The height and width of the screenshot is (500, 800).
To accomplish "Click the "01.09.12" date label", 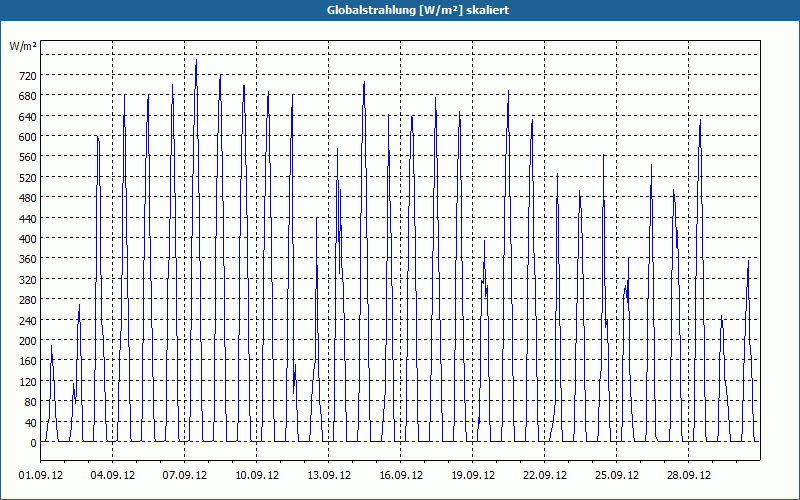I will [x=41, y=476].
